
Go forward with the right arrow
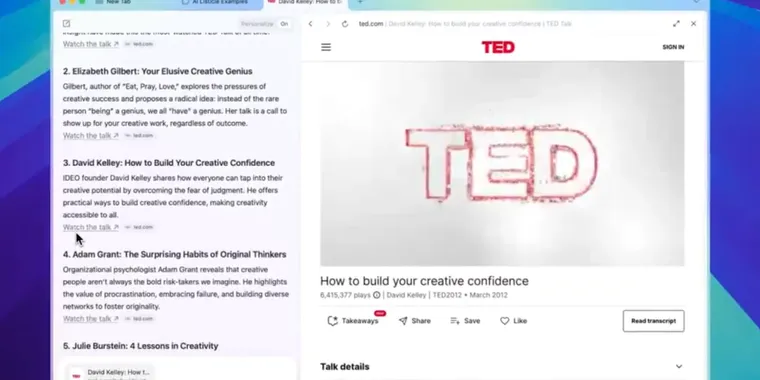tap(328, 24)
